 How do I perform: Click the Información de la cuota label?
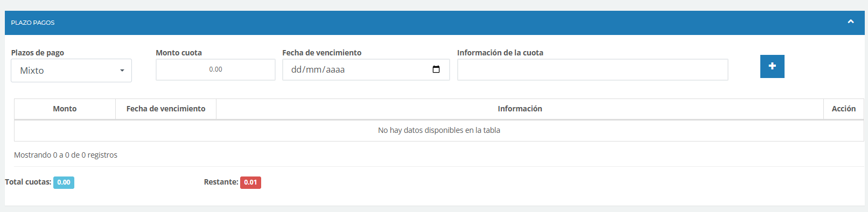(500, 53)
